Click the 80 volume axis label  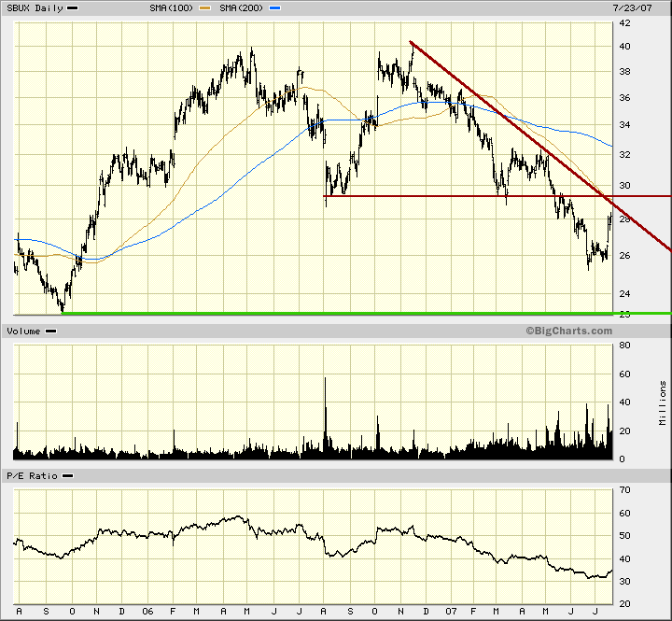tap(624, 346)
